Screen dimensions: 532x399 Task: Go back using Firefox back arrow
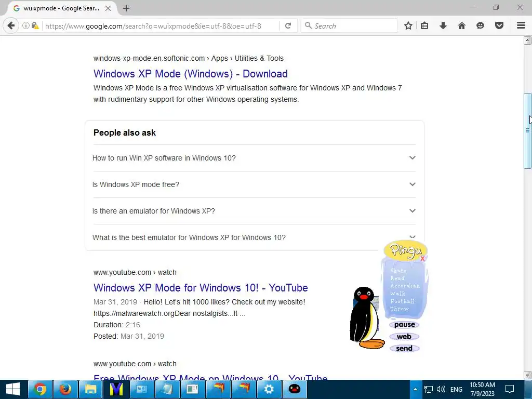point(11,25)
